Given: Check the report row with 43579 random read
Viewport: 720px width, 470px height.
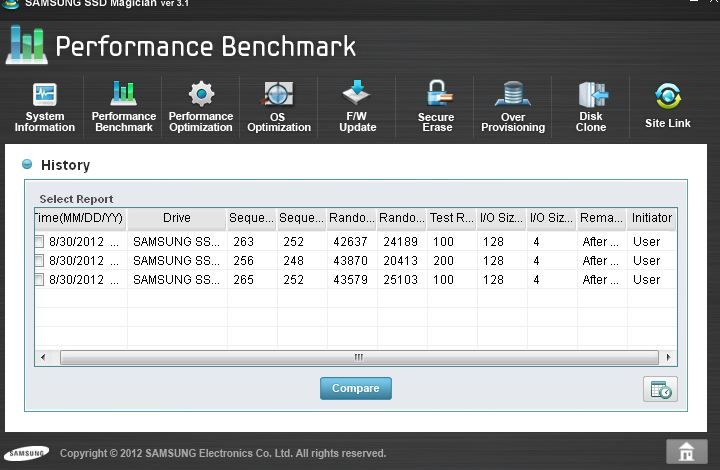Looking at the screenshot, I should click(39, 280).
